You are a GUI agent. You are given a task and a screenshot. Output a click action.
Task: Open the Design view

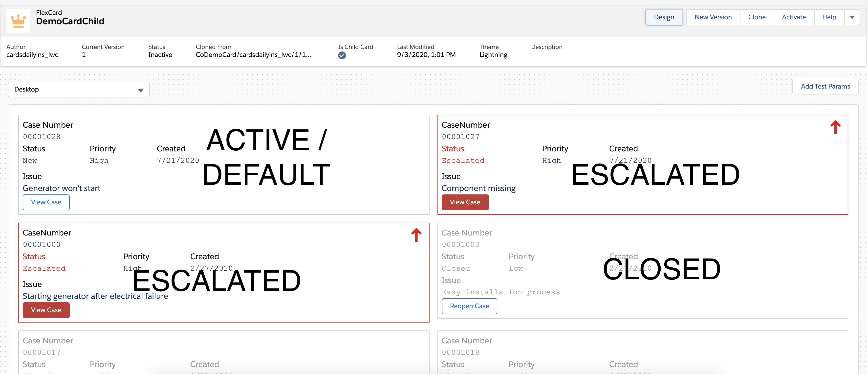pyautogui.click(x=664, y=17)
